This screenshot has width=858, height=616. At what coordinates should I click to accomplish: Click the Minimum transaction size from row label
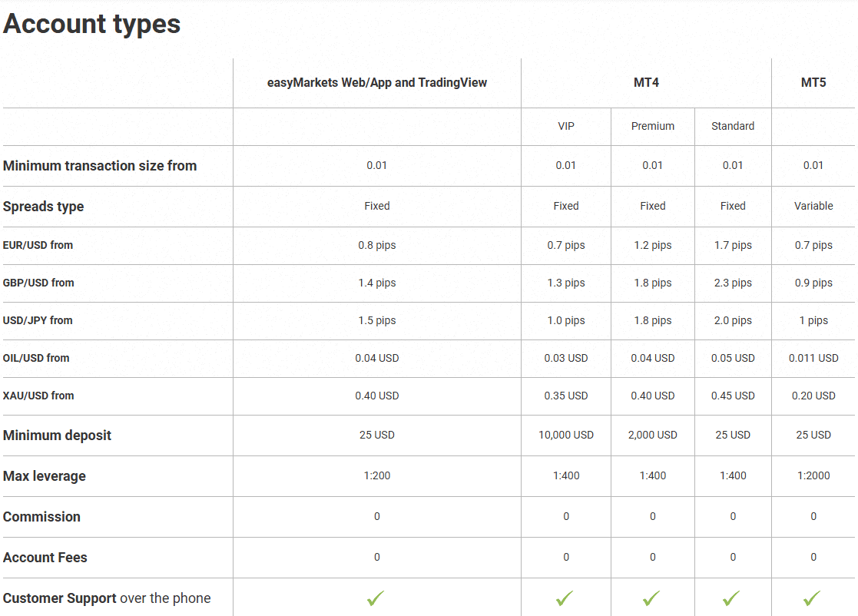pos(100,165)
